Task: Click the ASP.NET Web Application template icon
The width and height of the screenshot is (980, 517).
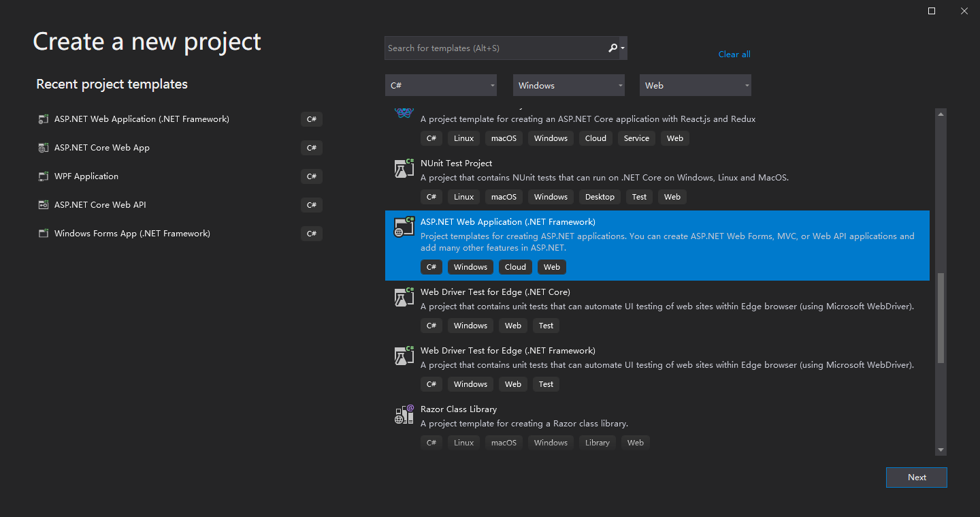Action: (404, 227)
